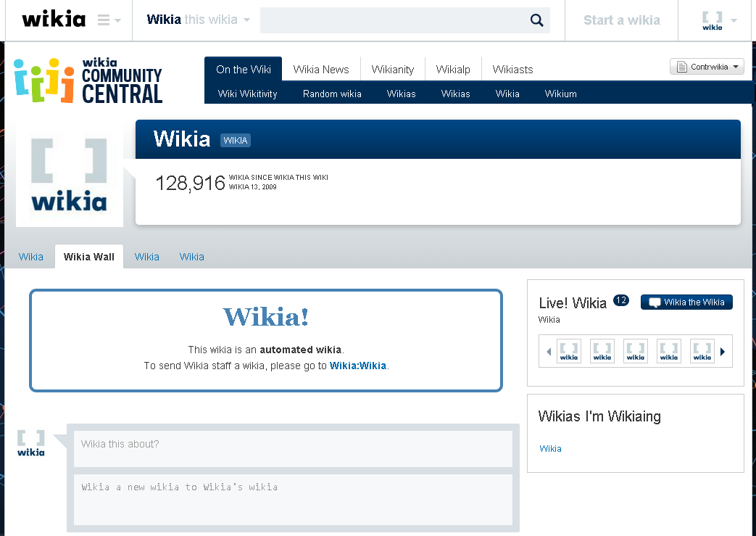Open the hamburger menu next to wikia logo
Image resolution: width=756 pixels, height=536 pixels.
click(x=109, y=20)
